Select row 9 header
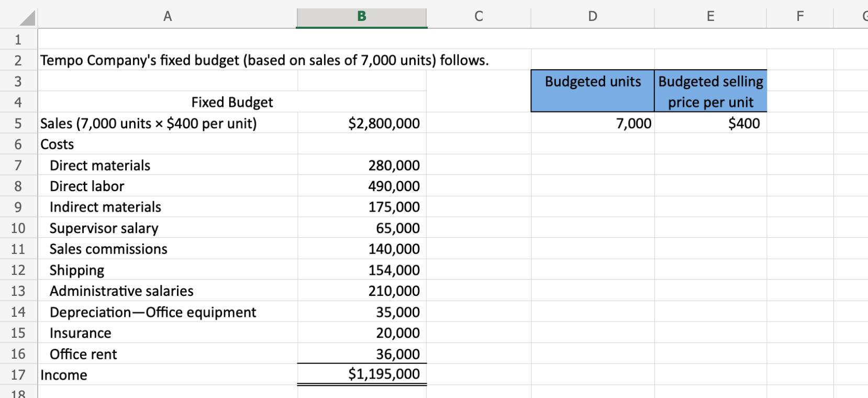Screen dimensions: 868x398 pos(18,207)
